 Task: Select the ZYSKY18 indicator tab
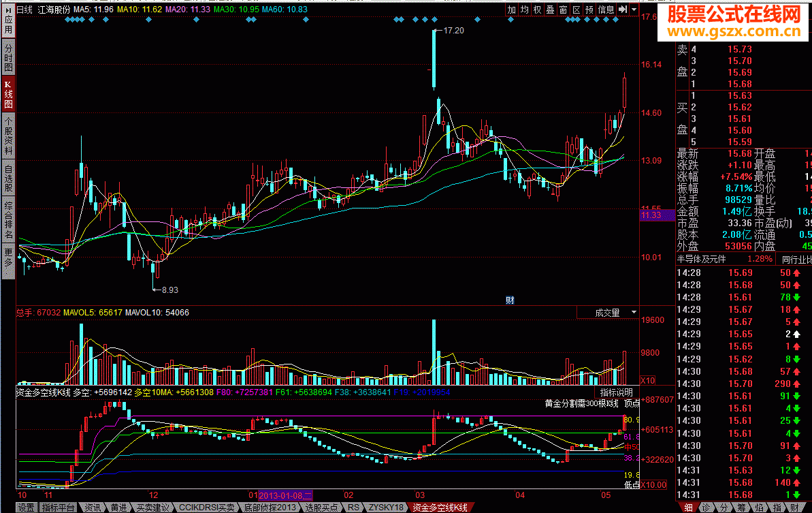(x=386, y=508)
